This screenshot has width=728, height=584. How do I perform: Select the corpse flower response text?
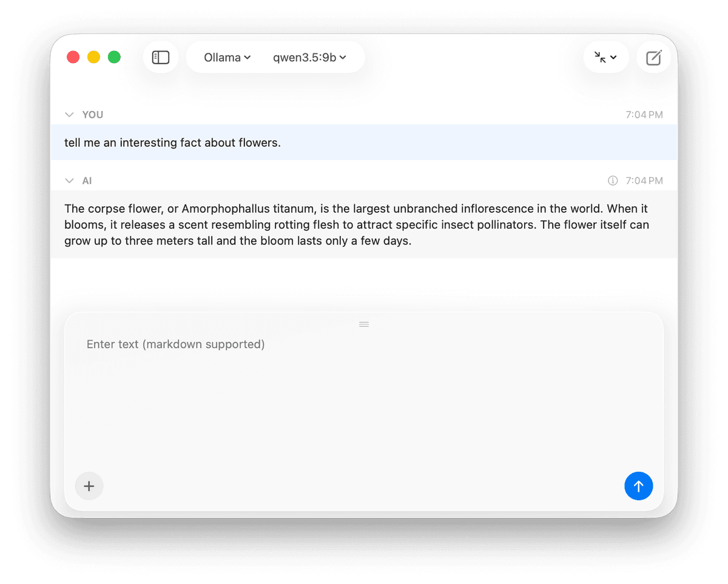click(357, 224)
